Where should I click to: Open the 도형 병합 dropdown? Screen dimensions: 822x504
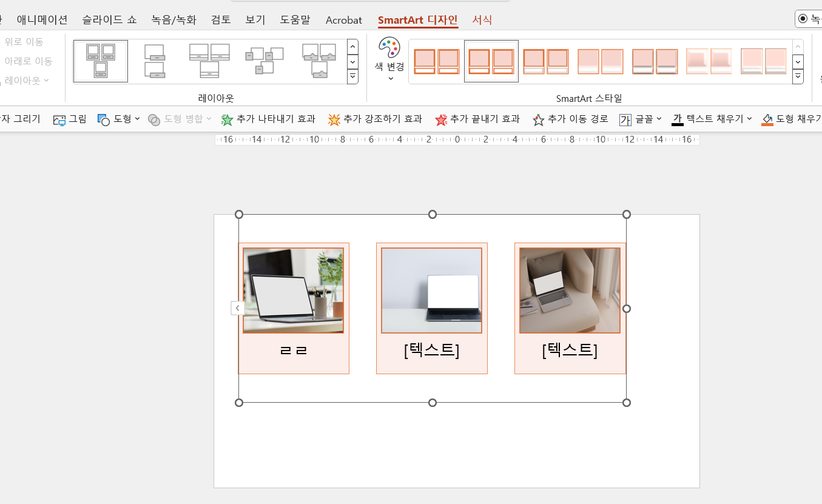coord(180,119)
